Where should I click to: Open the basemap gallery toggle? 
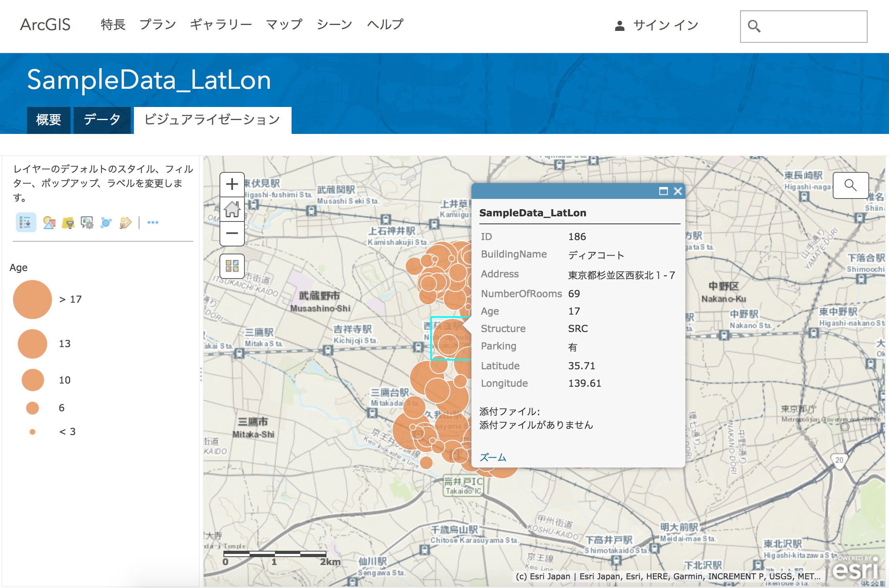(232, 266)
